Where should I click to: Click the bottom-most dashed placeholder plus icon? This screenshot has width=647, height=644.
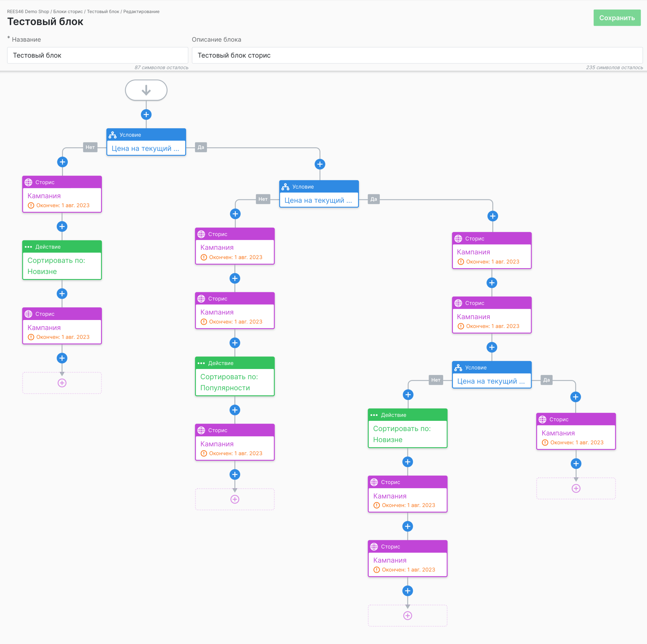click(x=408, y=616)
